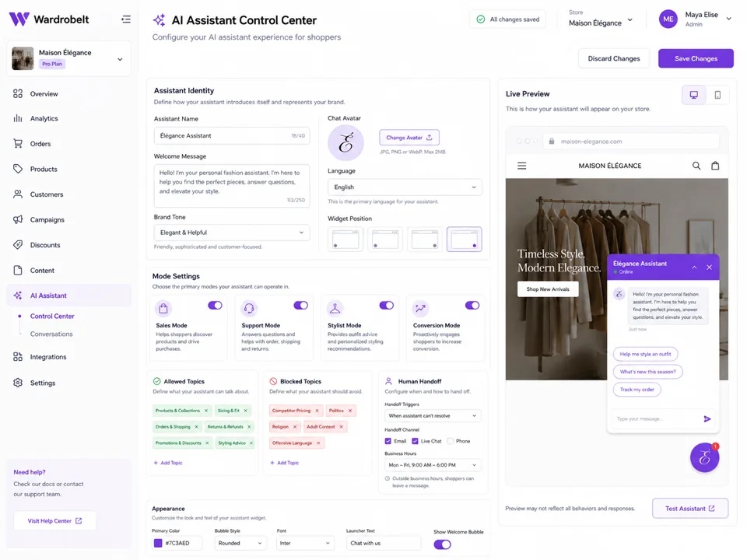This screenshot has height=560, width=747.
Task: Add Topic under Allowed Topics
Action: coord(168,463)
